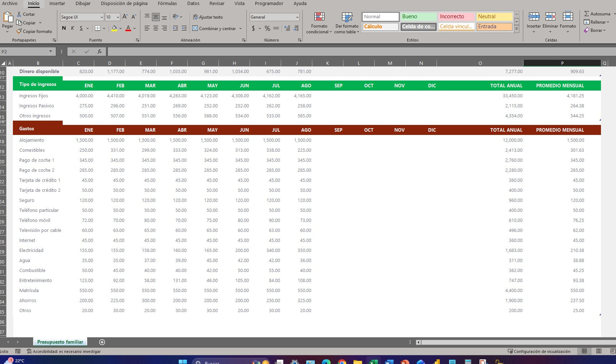Click the formula bar input

click(361, 52)
